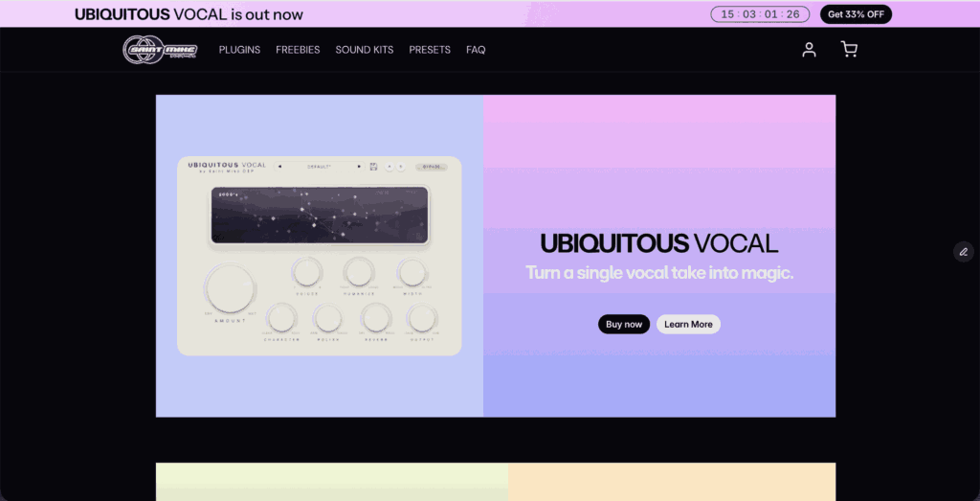This screenshot has height=501, width=980.
Task: Open the FAQ page
Action: 476,50
